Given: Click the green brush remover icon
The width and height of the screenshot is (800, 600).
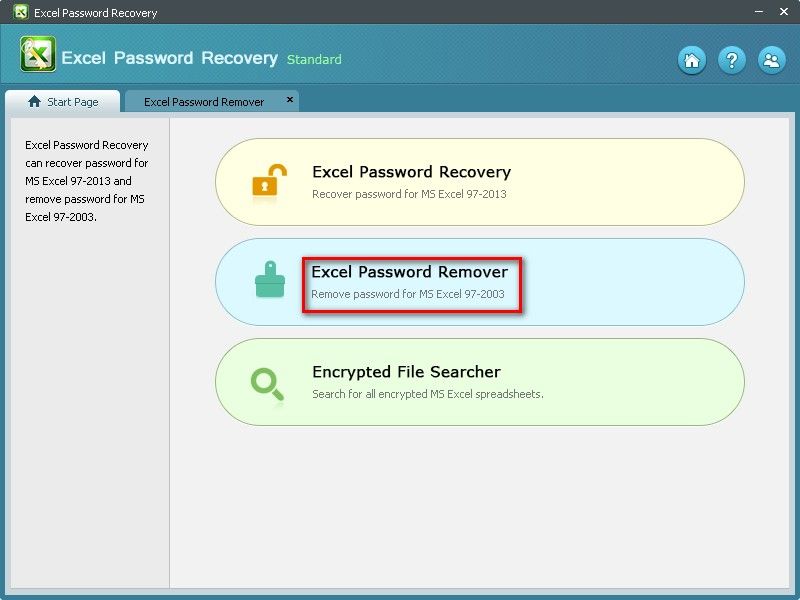Looking at the screenshot, I should click(x=270, y=279).
